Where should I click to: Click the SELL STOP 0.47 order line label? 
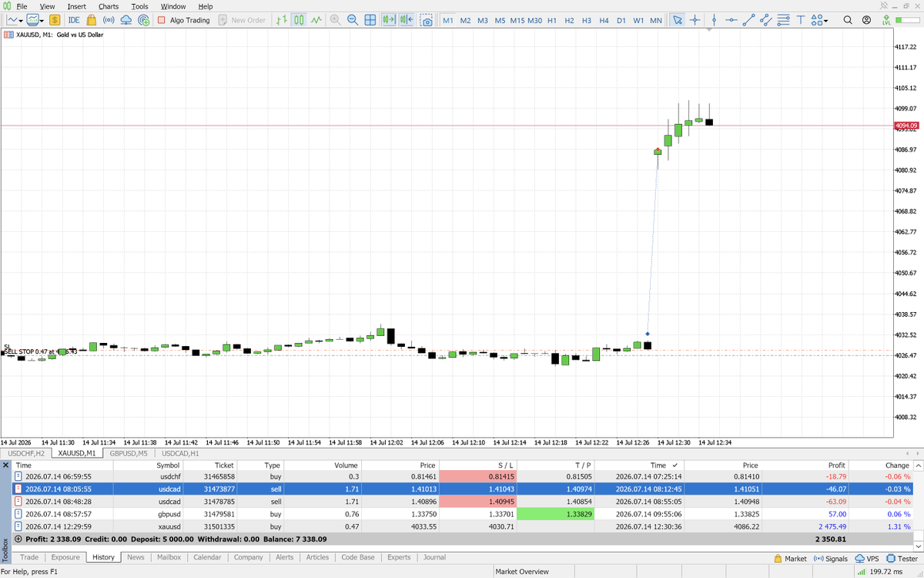[40, 351]
